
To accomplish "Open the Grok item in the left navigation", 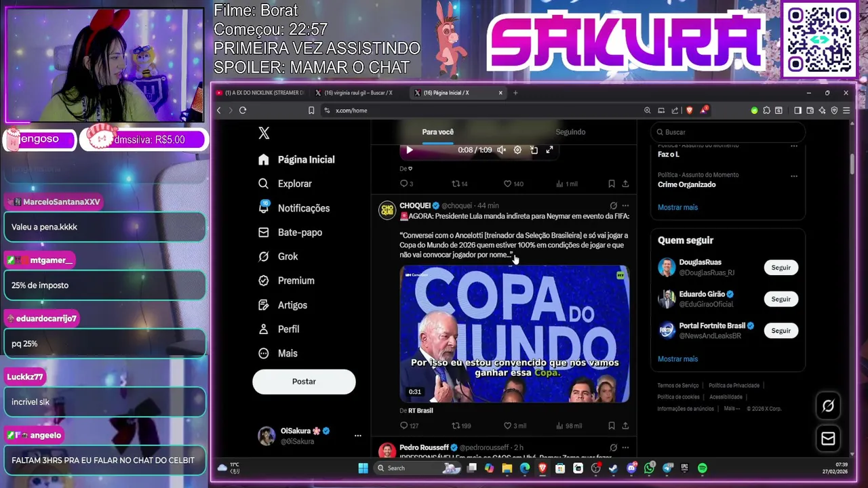I will (x=279, y=256).
